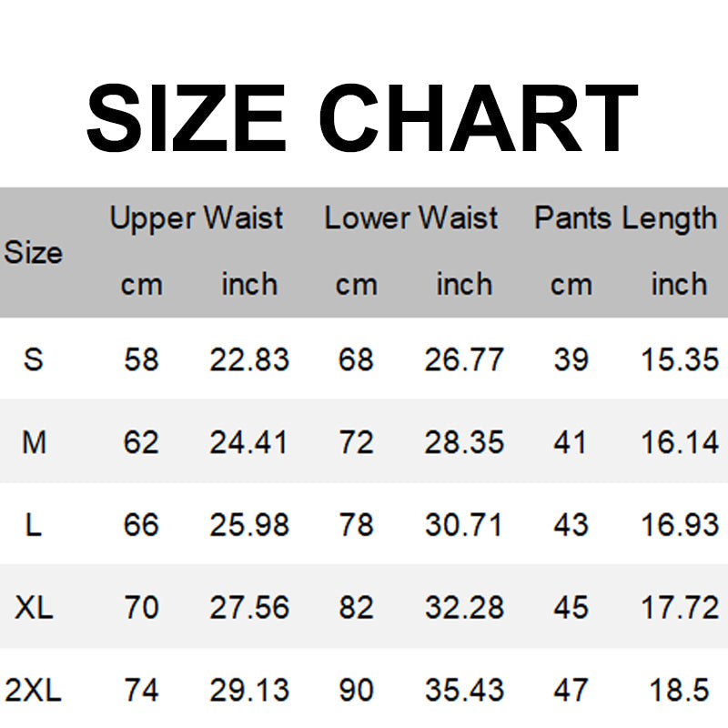Pick the XL size row label
This screenshot has width=728, height=728.
click(34, 607)
